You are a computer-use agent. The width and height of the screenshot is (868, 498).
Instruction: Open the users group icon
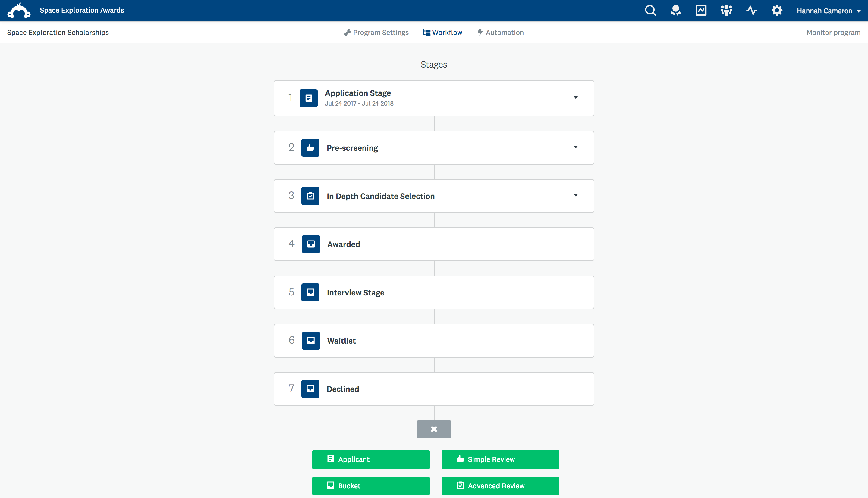(726, 11)
